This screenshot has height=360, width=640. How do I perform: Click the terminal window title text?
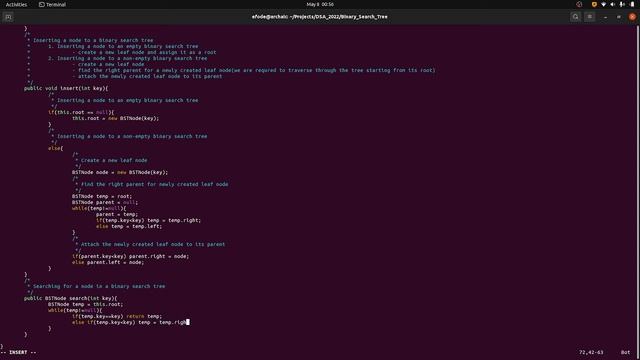point(320,17)
